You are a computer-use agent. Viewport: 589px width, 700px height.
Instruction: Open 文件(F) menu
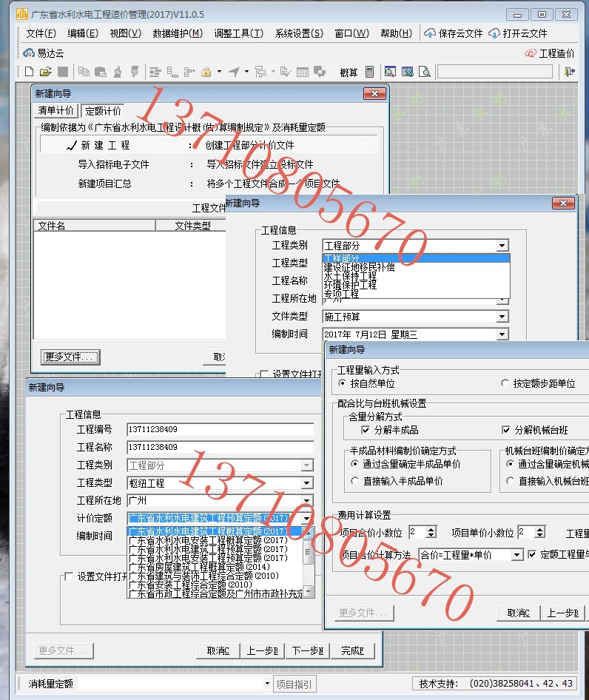[x=41, y=33]
